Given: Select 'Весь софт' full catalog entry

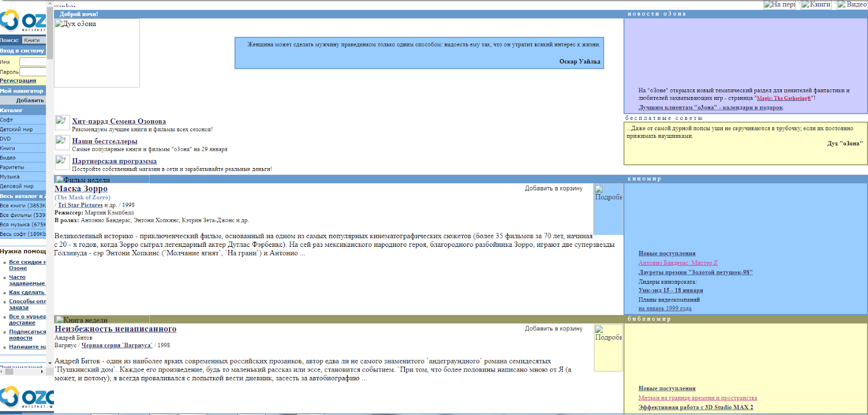Looking at the screenshot, I should pyautogui.click(x=23, y=234).
